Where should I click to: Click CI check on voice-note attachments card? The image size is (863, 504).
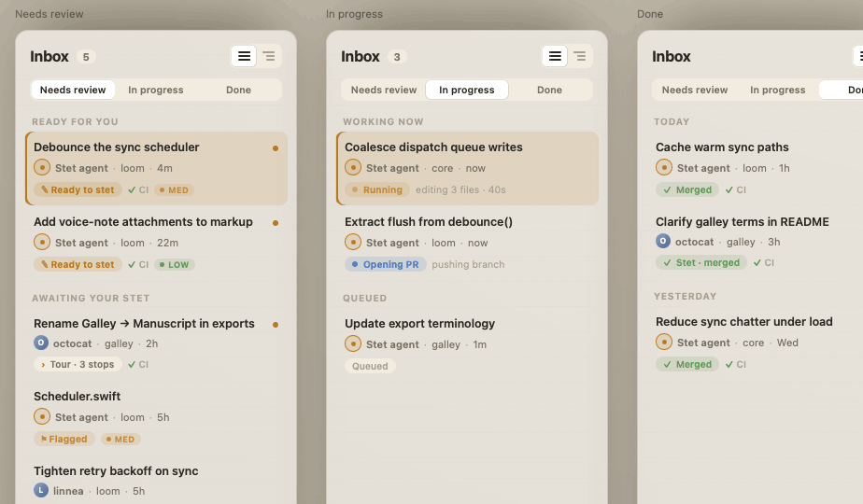138,265
